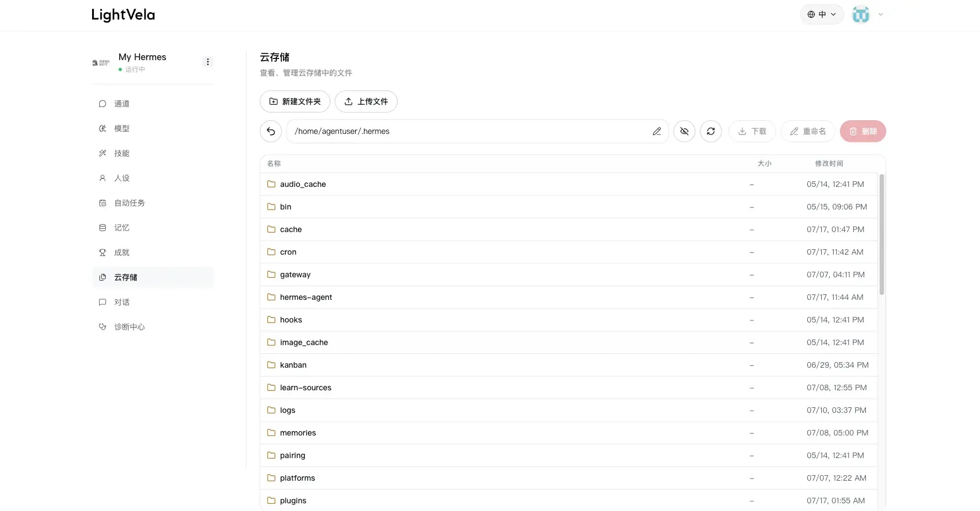This screenshot has width=980, height=511.
Task: Open the 自动任务 sidebar item
Action: click(153, 203)
